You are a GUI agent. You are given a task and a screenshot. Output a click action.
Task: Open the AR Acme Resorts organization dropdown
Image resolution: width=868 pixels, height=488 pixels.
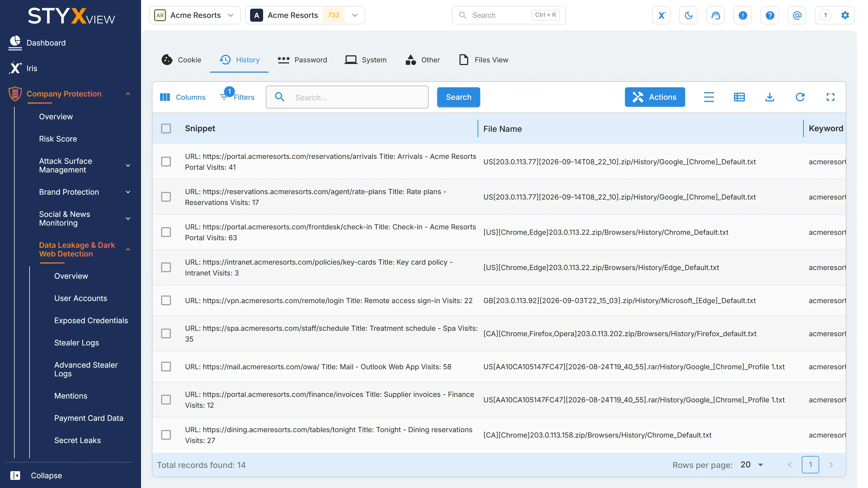coord(195,15)
